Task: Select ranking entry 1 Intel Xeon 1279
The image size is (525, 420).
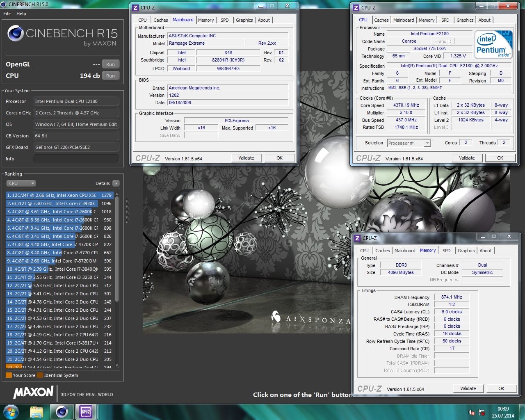Action: [59, 195]
